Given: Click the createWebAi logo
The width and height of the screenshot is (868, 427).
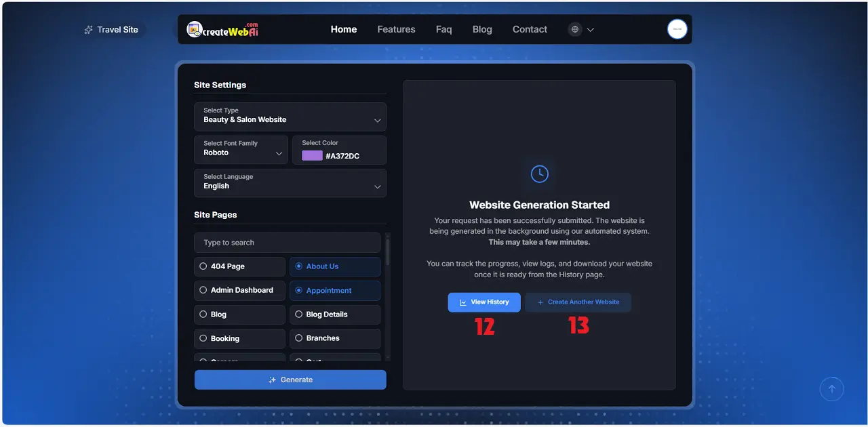Looking at the screenshot, I should 222,29.
